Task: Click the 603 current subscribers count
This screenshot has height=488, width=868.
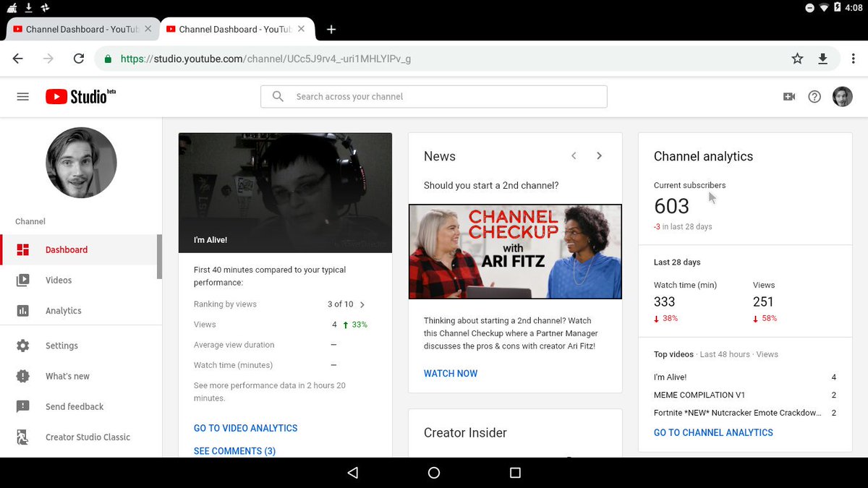Action: coord(671,207)
